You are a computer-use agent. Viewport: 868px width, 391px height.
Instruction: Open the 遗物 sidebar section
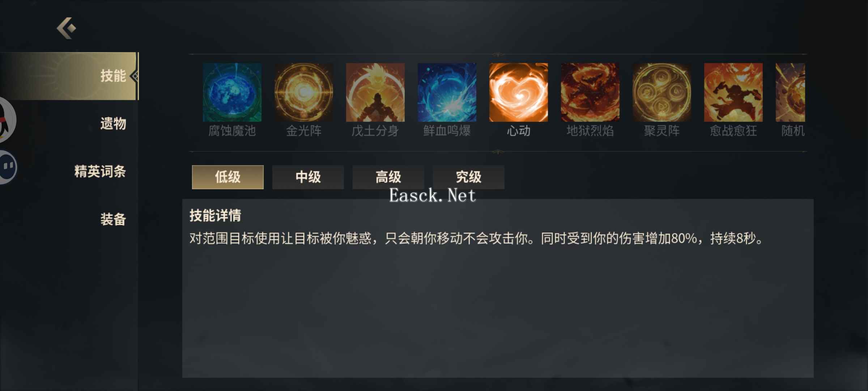click(x=113, y=124)
